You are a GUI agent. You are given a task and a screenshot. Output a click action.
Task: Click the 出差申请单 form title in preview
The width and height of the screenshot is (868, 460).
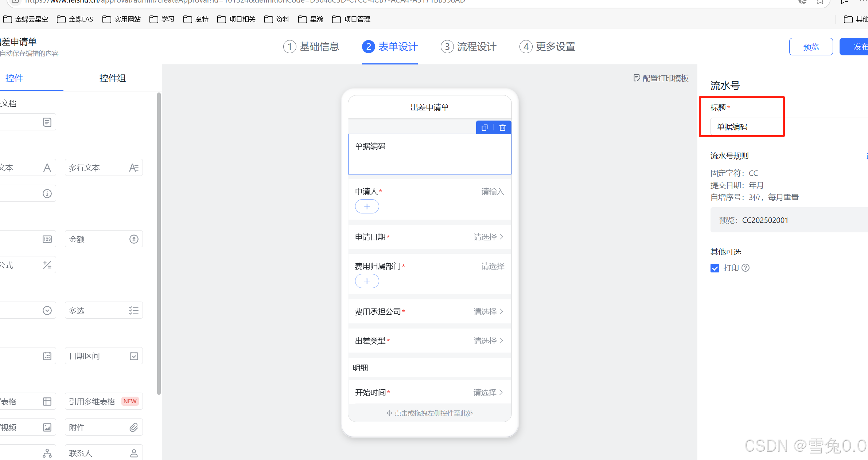click(429, 107)
